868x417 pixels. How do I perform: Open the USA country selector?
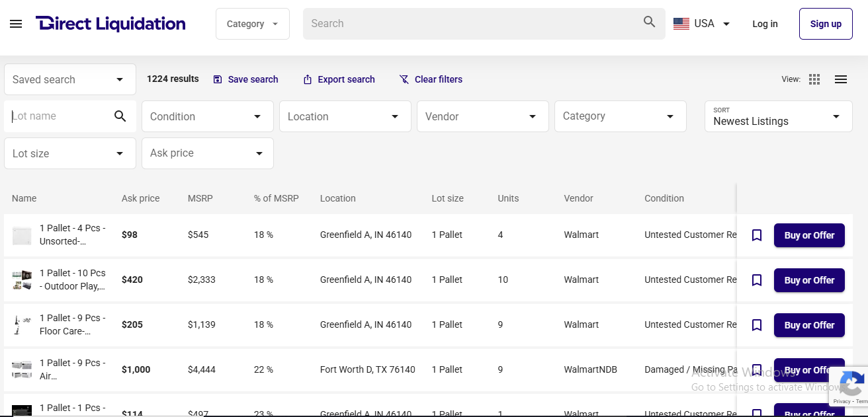701,24
